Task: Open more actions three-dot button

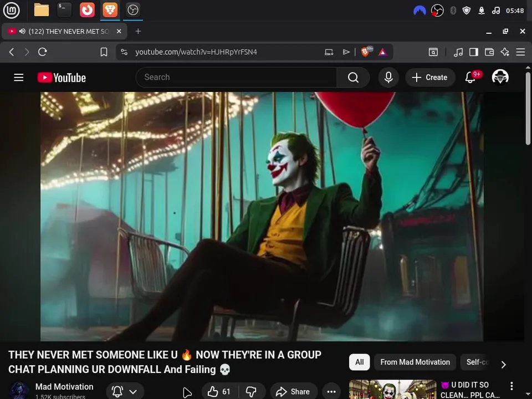Action: [331, 392]
